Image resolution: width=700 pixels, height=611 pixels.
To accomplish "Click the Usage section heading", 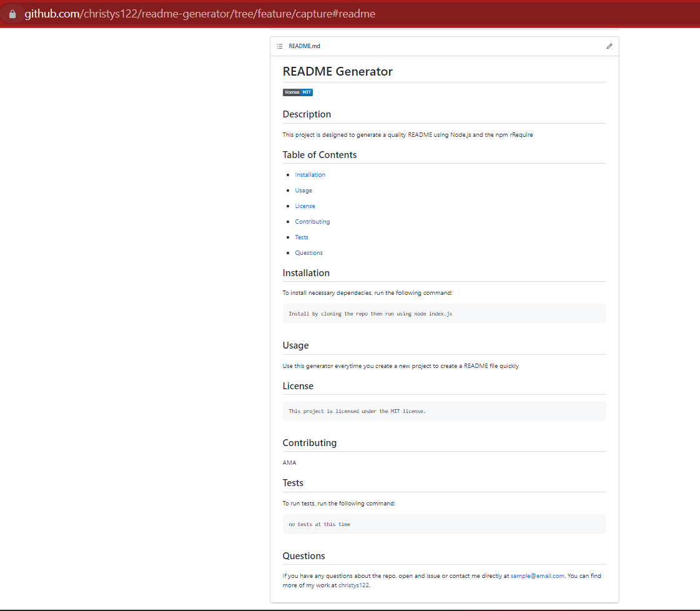I will (x=295, y=345).
